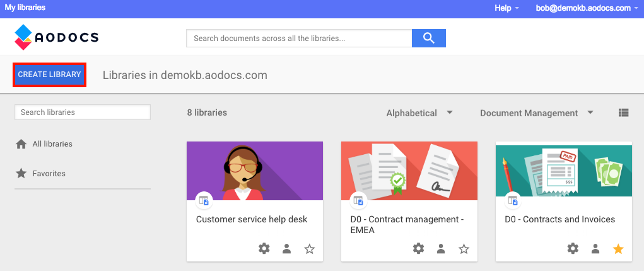Switch to list view icon
This screenshot has height=271, width=644.
(x=623, y=112)
